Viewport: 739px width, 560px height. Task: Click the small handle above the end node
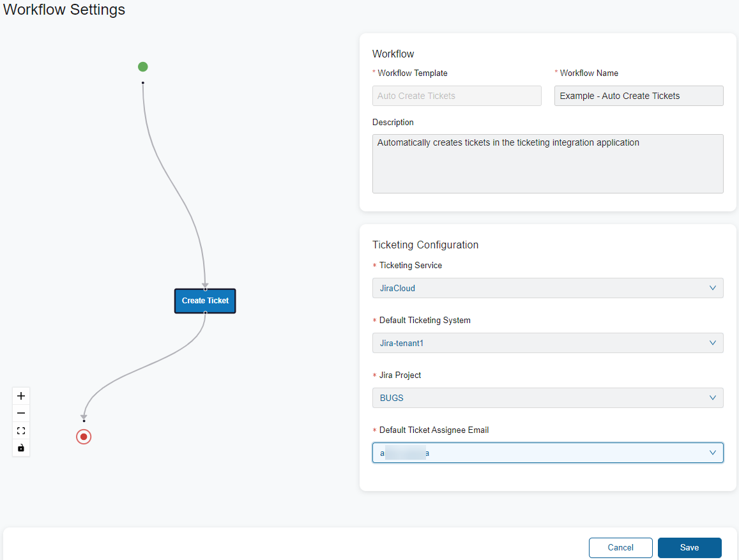point(84,421)
